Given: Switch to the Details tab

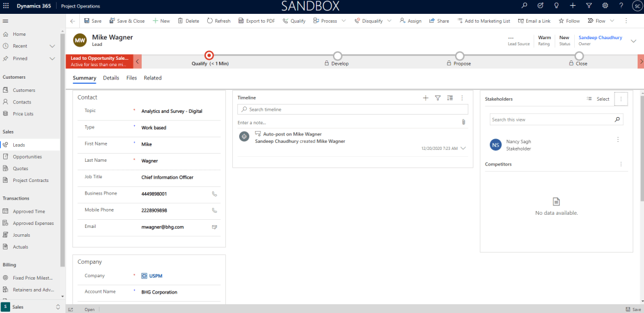Looking at the screenshot, I should [x=111, y=78].
